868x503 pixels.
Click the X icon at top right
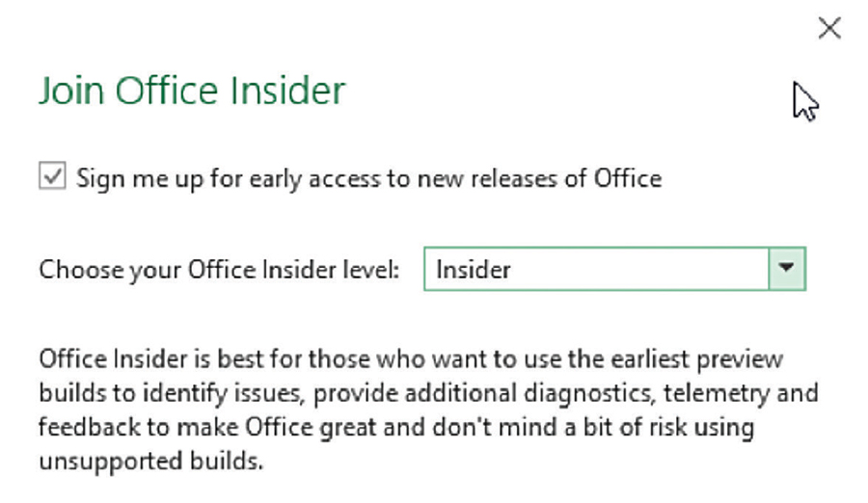[x=829, y=29]
